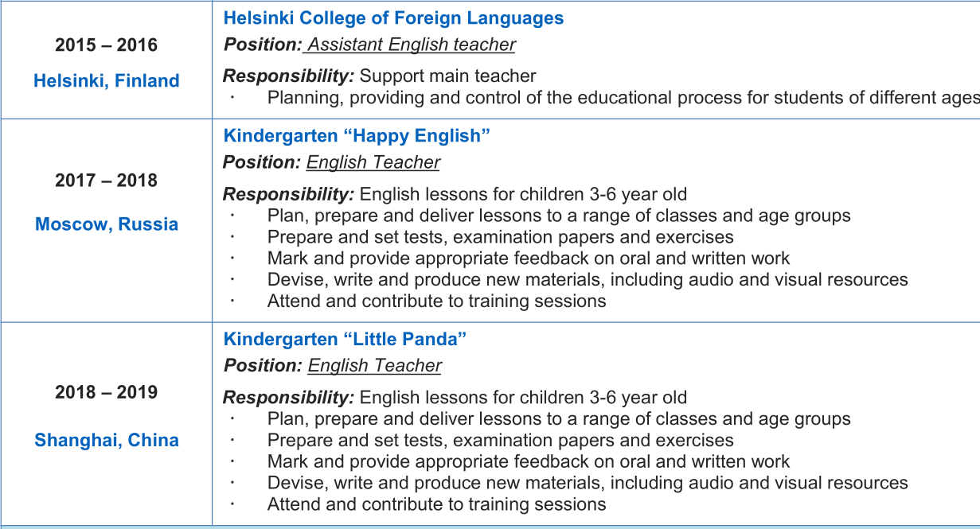
Task: Click the "2015 – 2016" date cell
Action: click(106, 45)
